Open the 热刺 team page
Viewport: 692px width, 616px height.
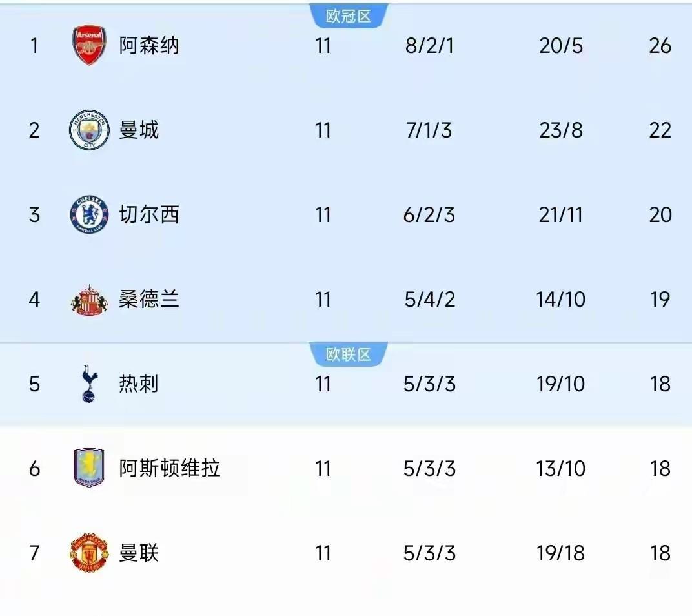(138, 384)
